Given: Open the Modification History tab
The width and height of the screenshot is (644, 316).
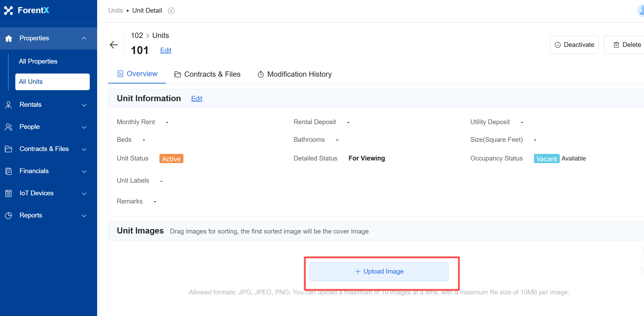Looking at the screenshot, I should click(295, 74).
